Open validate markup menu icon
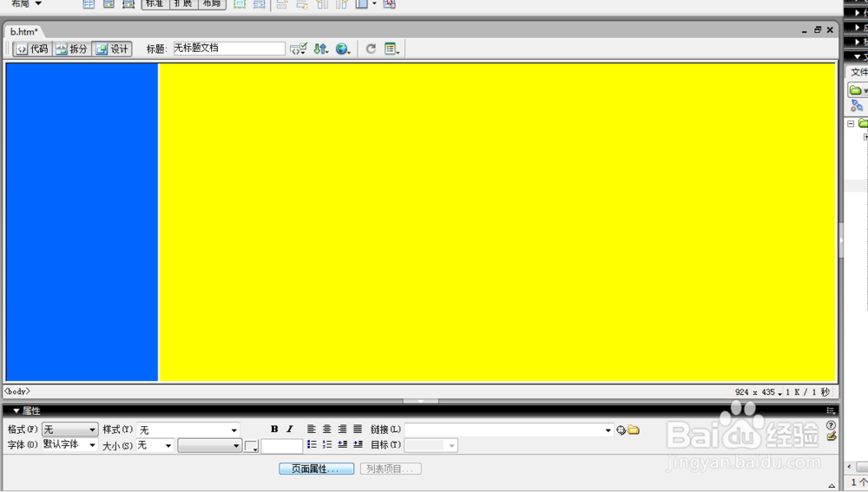Image resolution: width=868 pixels, height=492 pixels. tap(299, 49)
